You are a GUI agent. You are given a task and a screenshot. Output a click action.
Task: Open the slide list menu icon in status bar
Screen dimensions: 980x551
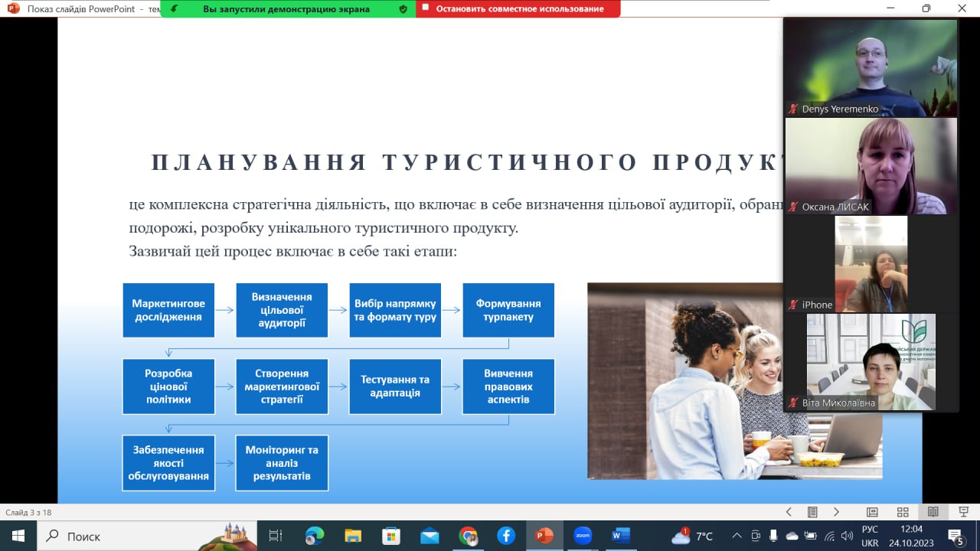click(x=813, y=512)
